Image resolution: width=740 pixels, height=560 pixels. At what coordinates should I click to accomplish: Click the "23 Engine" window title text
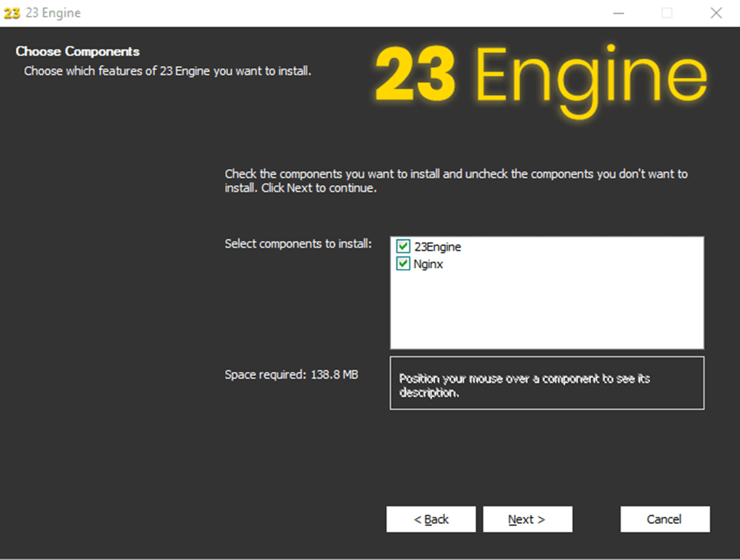click(x=53, y=13)
